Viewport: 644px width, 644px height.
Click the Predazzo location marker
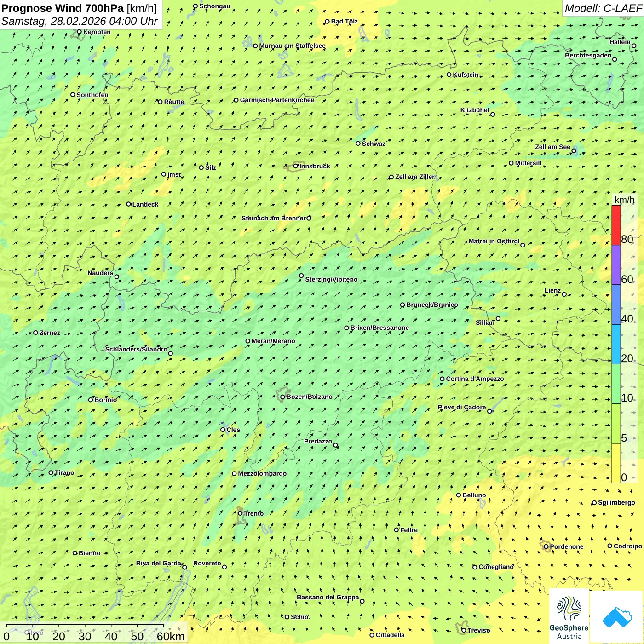point(335,445)
